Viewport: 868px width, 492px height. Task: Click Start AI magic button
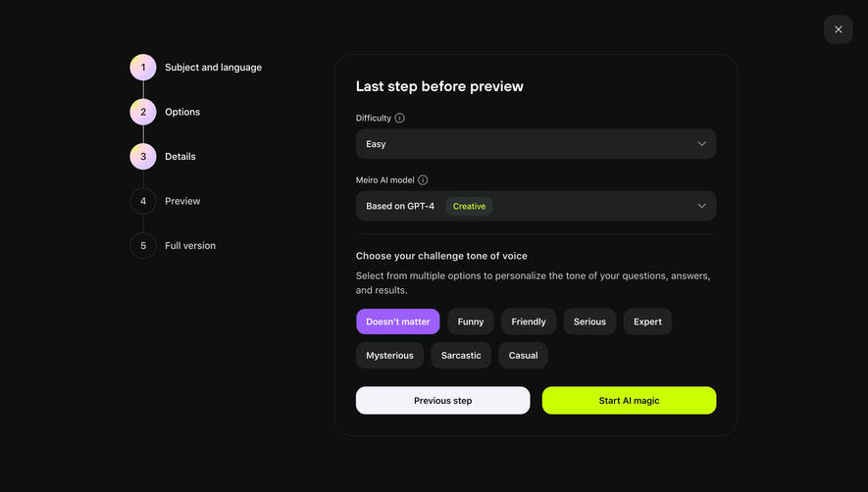point(629,400)
